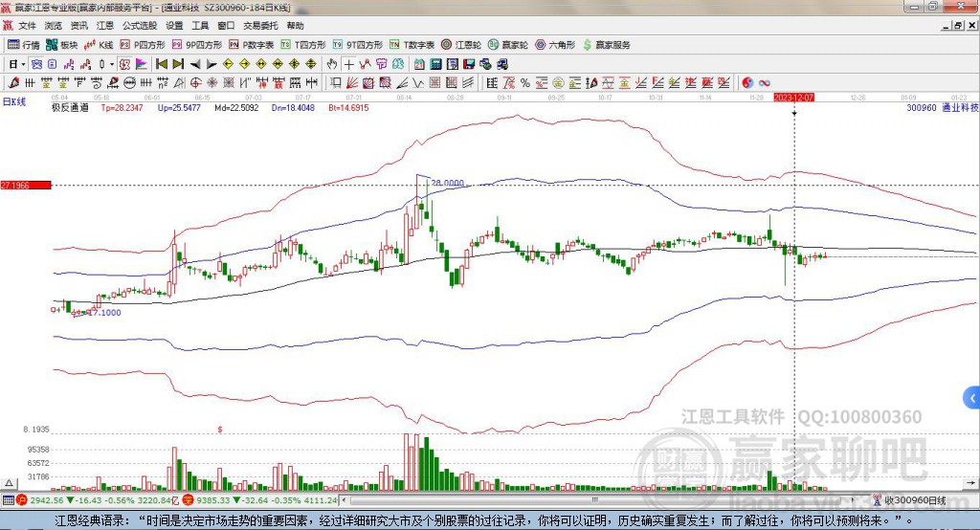Open the T四方形 tool
This screenshot has width=980, height=530.
(x=303, y=45)
